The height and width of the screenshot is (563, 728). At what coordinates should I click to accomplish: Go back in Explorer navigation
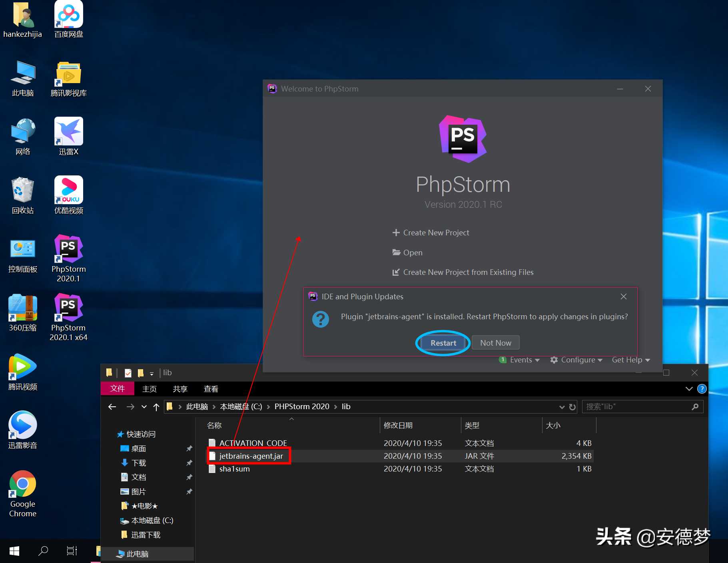(112, 407)
